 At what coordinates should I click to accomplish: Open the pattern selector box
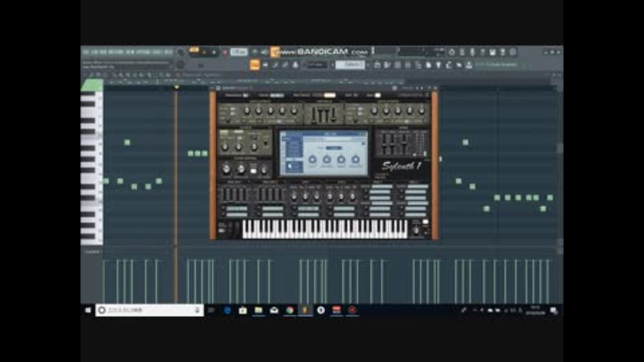coord(350,65)
